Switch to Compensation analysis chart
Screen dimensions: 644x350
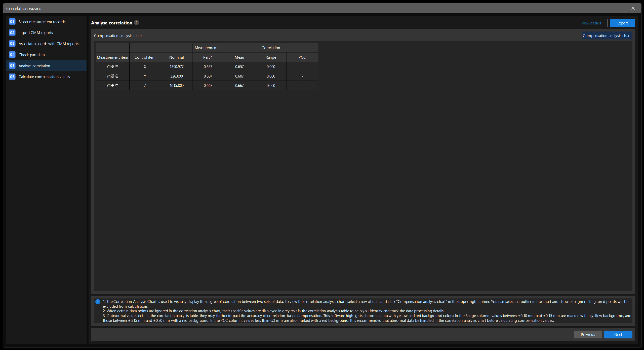607,36
